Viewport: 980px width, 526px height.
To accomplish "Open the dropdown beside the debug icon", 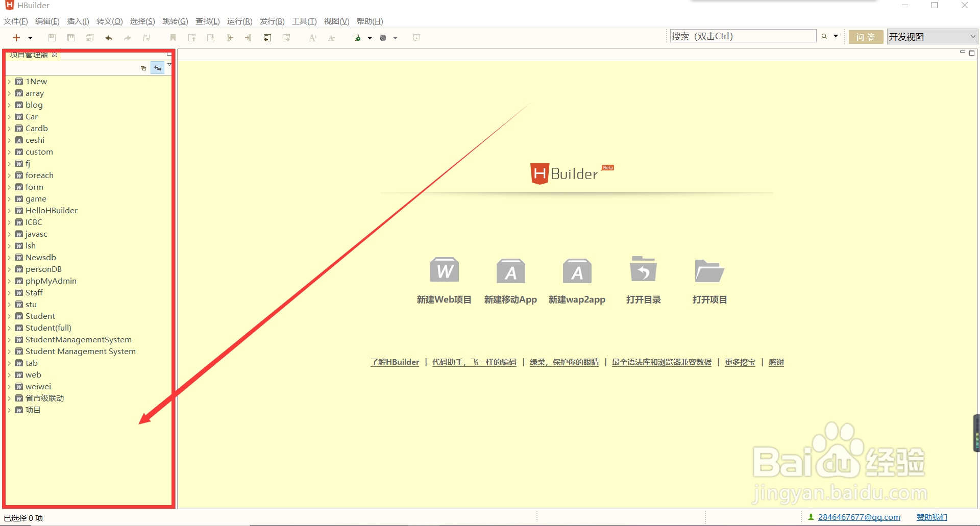I will pos(395,38).
